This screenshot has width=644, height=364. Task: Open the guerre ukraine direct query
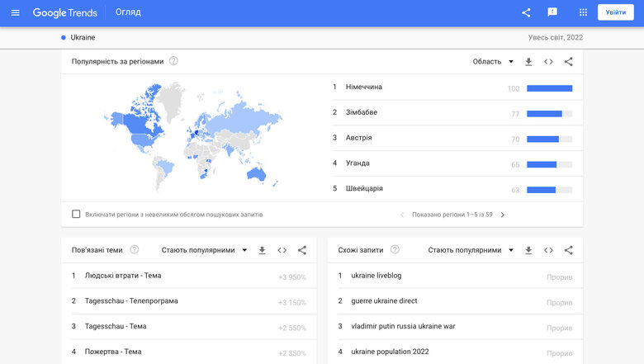point(384,301)
